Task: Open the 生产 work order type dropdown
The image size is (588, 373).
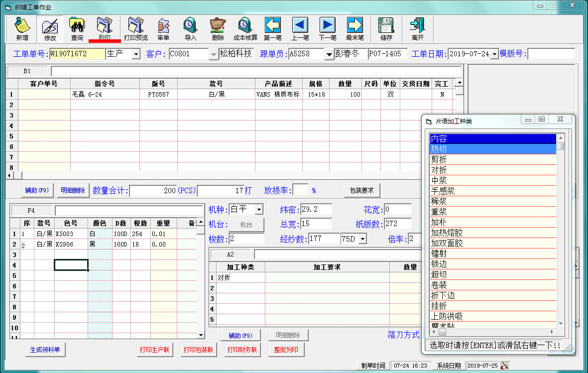Action: (136, 54)
